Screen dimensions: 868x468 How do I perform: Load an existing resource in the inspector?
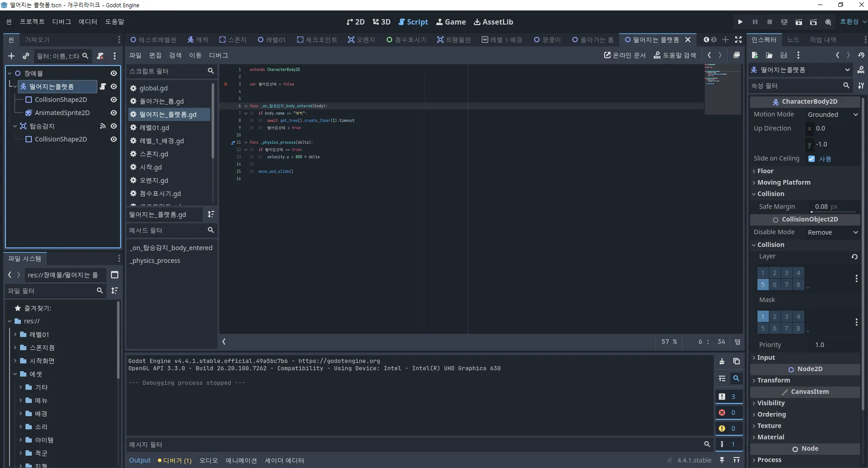[x=769, y=55]
